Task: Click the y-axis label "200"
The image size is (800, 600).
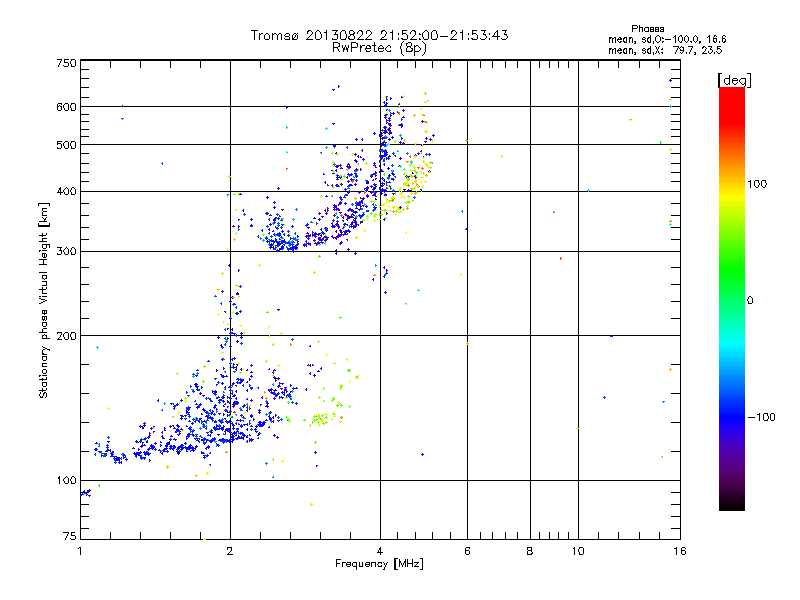Action: [66, 336]
